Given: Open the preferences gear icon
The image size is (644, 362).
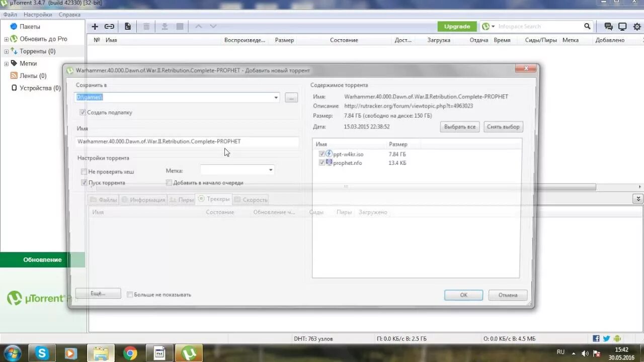Looking at the screenshot, I should (x=636, y=27).
